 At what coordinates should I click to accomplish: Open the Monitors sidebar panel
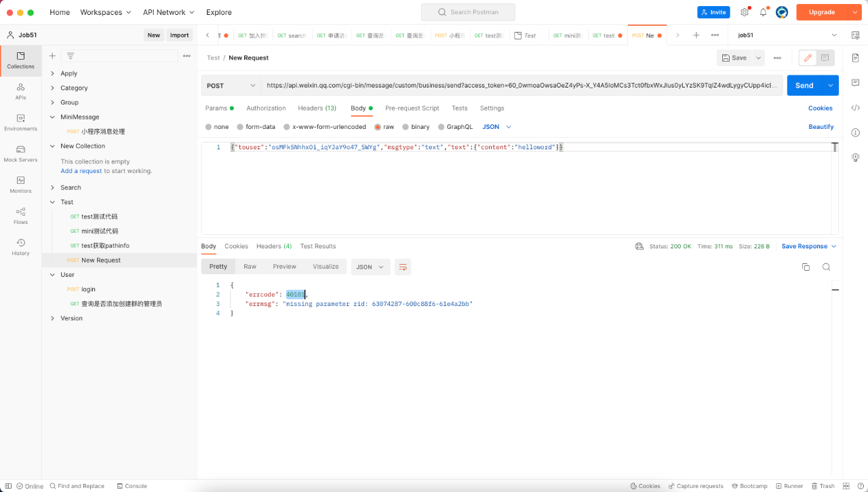(x=20, y=185)
